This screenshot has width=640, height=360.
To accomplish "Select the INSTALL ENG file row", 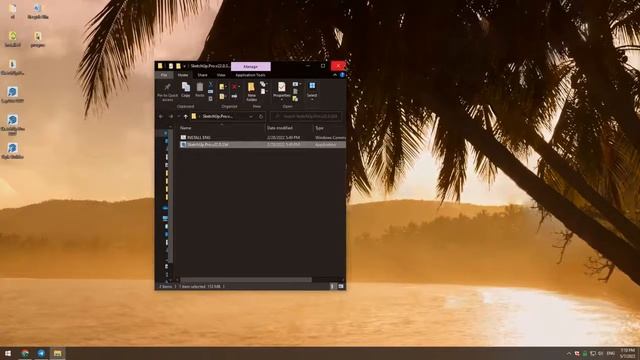I will (x=262, y=138).
